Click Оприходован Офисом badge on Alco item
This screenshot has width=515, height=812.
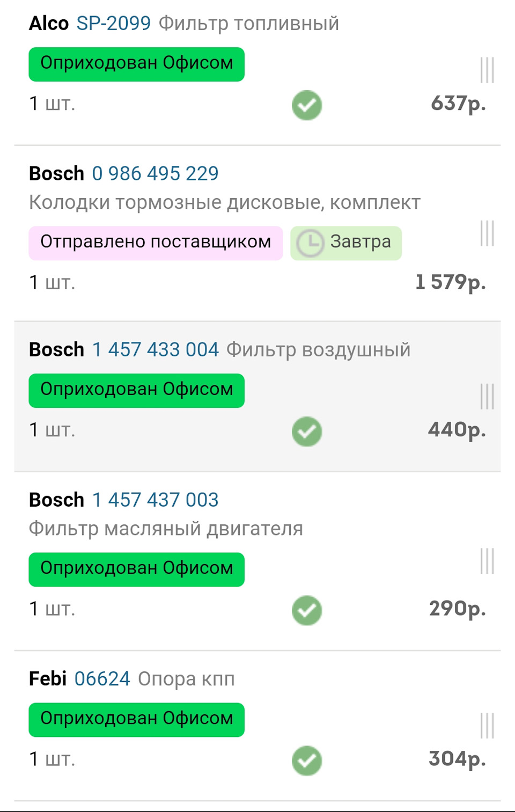137,64
